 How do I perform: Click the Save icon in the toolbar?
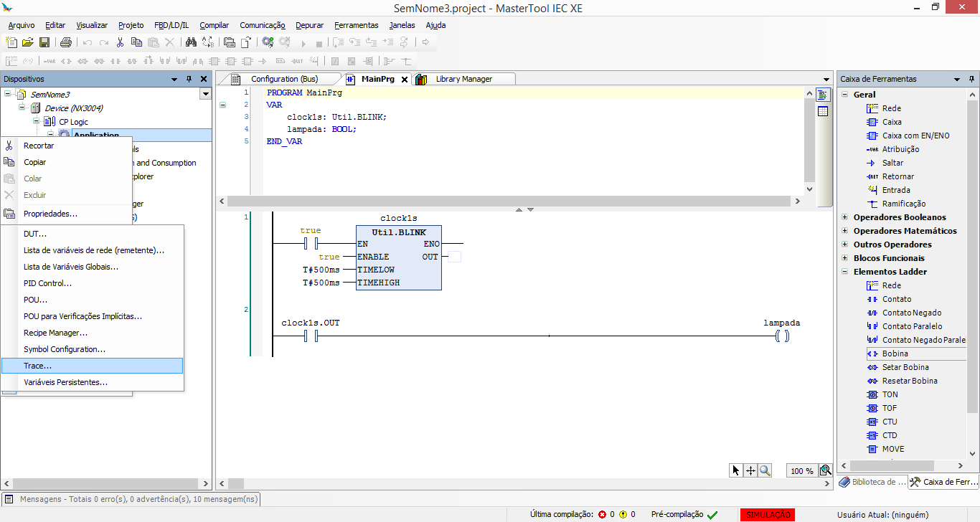pos(44,42)
